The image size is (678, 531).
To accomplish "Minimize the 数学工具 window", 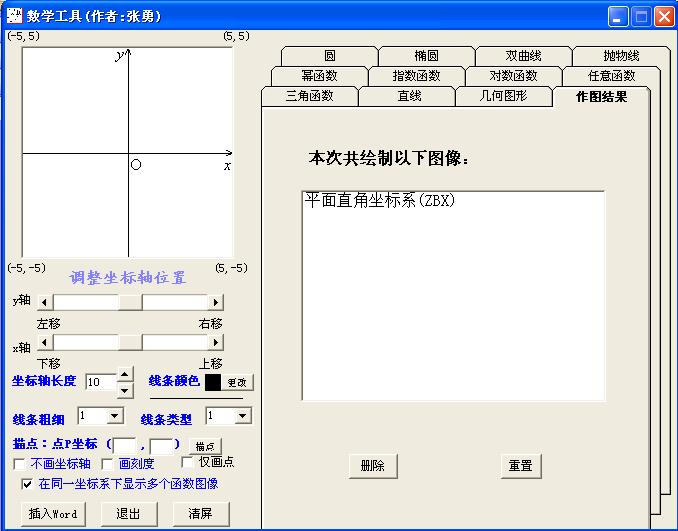I will 618,17.
